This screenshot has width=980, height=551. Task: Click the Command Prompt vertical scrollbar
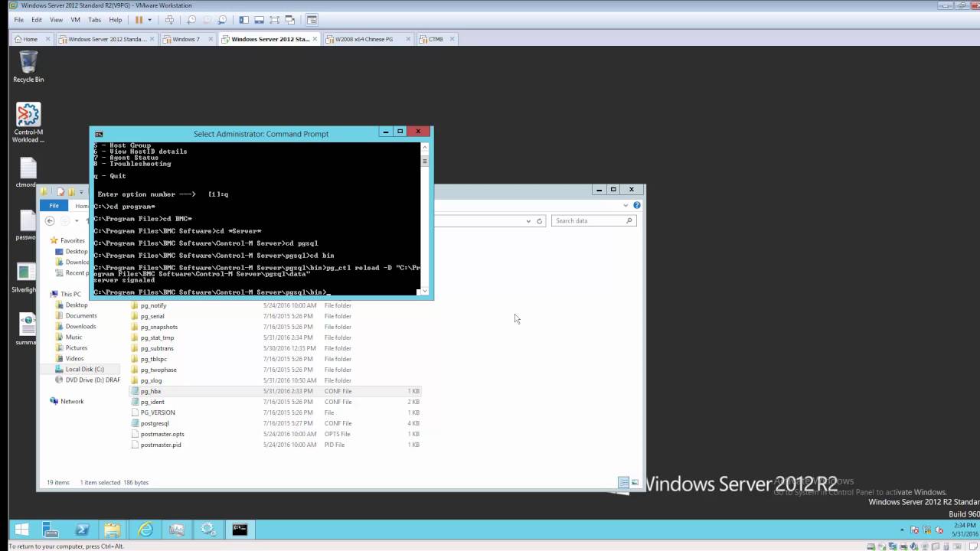425,218
